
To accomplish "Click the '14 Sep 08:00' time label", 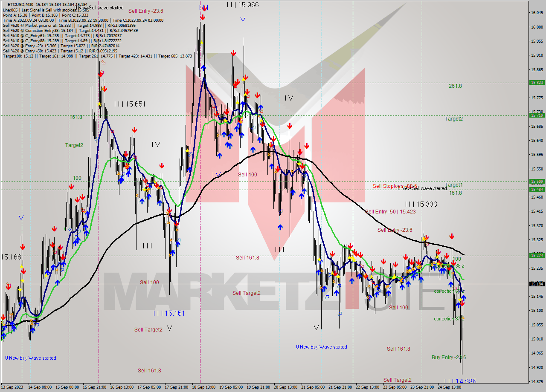I will click(41, 388).
